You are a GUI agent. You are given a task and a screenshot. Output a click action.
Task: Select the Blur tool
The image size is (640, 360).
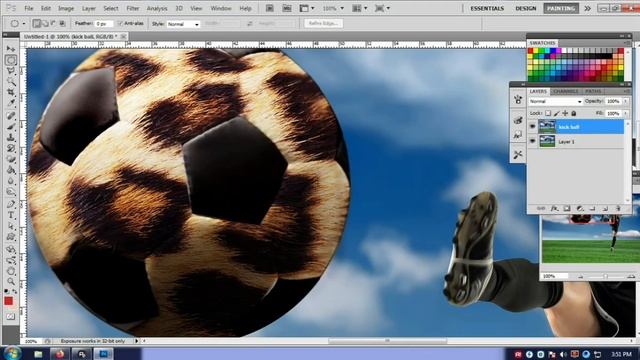coord(11,181)
